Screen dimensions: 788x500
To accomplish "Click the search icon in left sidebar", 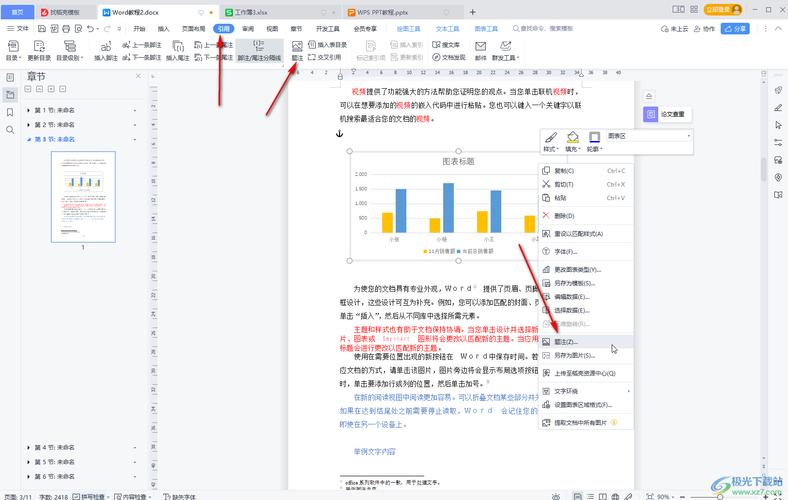I will coord(10,130).
